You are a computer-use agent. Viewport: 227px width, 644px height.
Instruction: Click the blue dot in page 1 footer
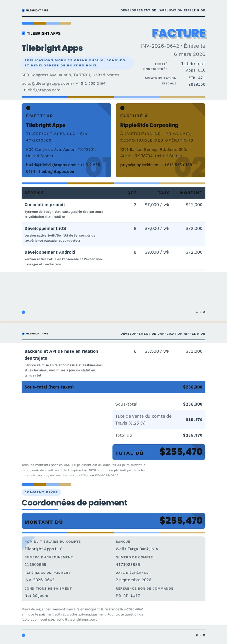[x=23, y=312]
